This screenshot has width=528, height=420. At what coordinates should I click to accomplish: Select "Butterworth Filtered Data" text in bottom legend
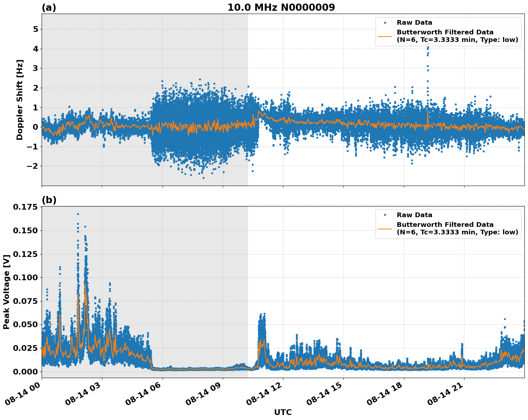445,225
